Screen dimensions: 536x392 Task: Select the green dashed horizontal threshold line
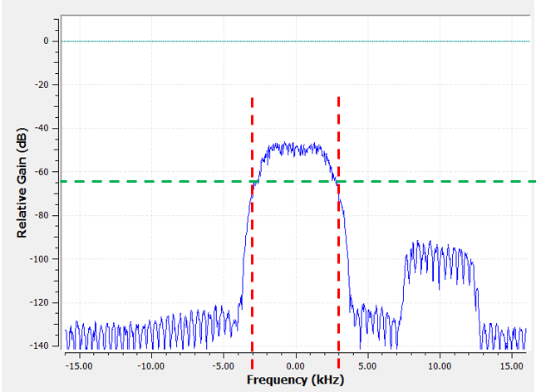(432, 181)
